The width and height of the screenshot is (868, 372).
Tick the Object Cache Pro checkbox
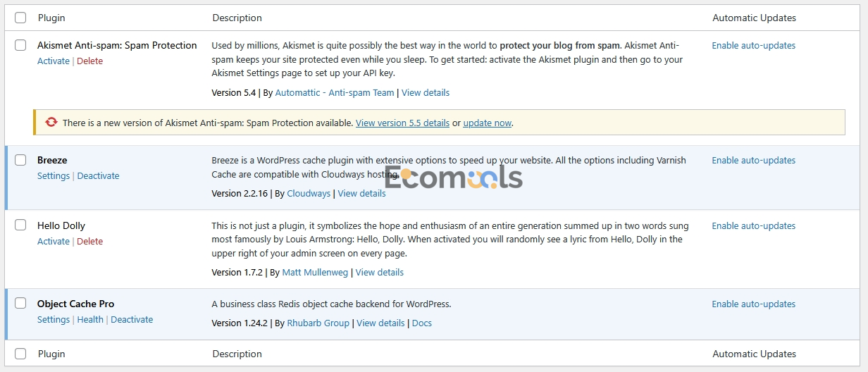coord(20,304)
